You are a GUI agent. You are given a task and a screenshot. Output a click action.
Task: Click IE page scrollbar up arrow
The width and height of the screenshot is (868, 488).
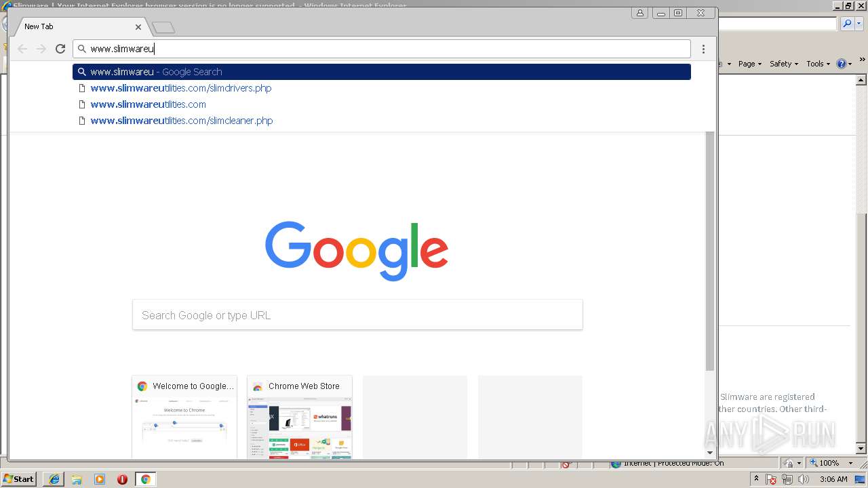point(861,79)
